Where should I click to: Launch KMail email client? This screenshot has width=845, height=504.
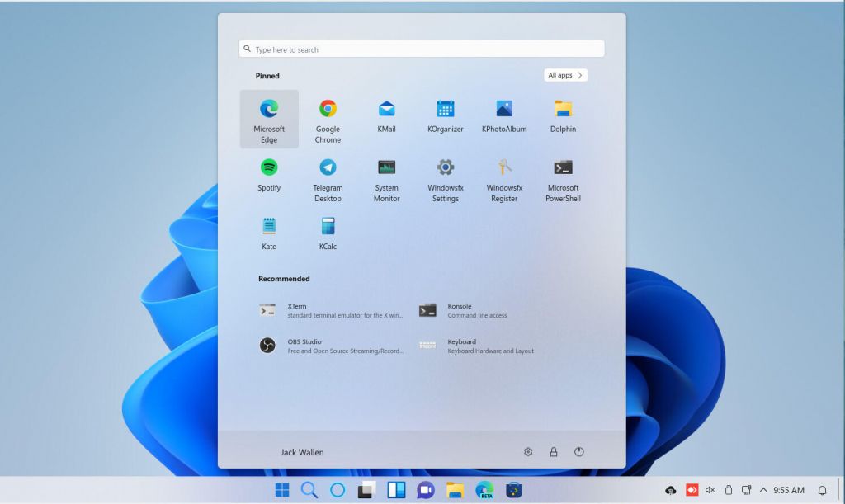tap(385, 115)
